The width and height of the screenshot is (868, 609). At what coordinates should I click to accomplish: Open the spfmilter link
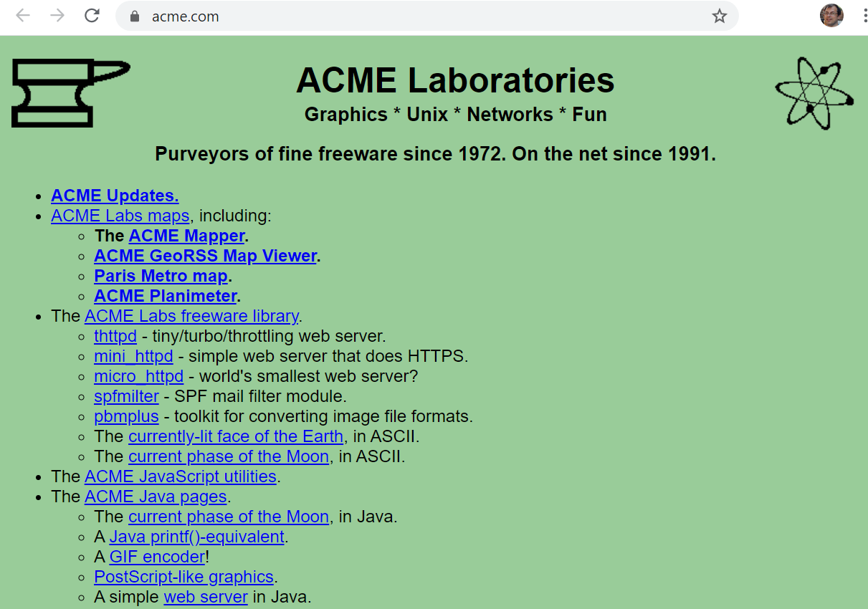pyautogui.click(x=126, y=396)
